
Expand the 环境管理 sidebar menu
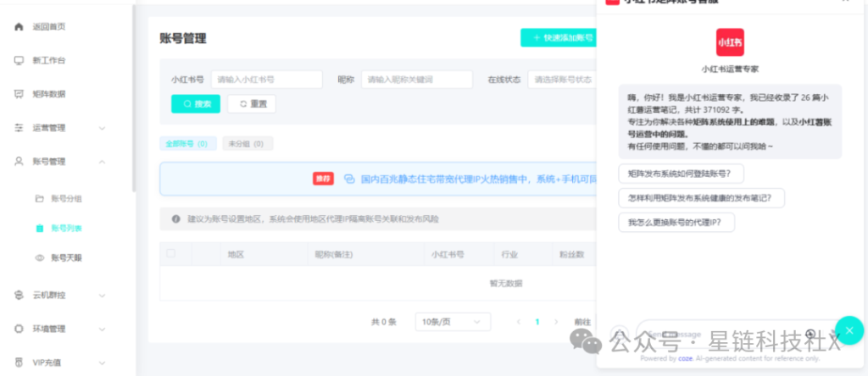tap(102, 329)
